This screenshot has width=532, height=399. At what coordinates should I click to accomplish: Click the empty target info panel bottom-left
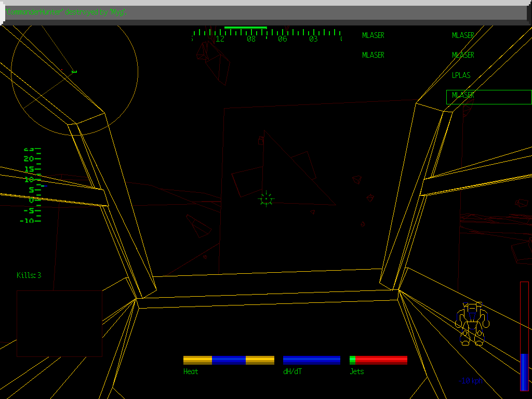click(x=59, y=323)
